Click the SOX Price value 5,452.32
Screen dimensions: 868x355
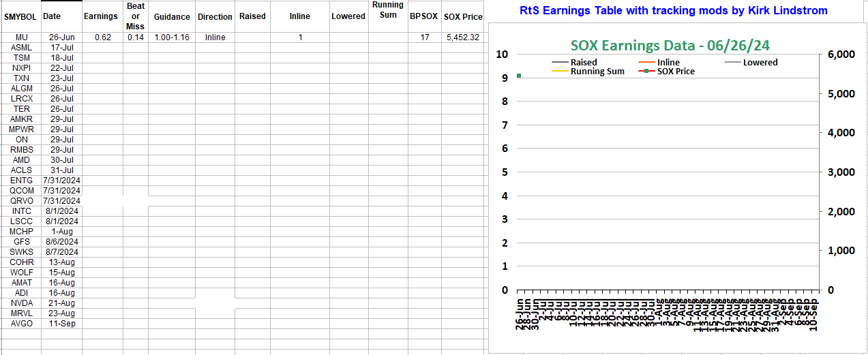[462, 37]
